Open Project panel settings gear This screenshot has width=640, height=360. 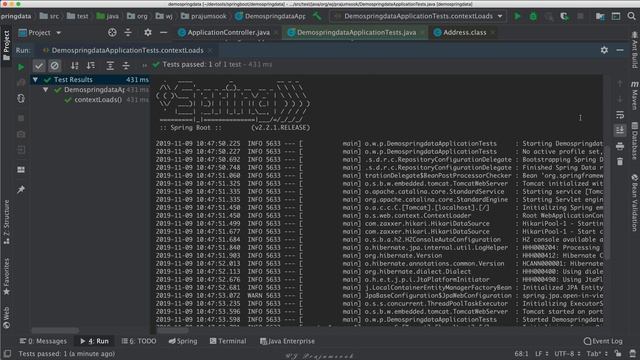coord(148,33)
